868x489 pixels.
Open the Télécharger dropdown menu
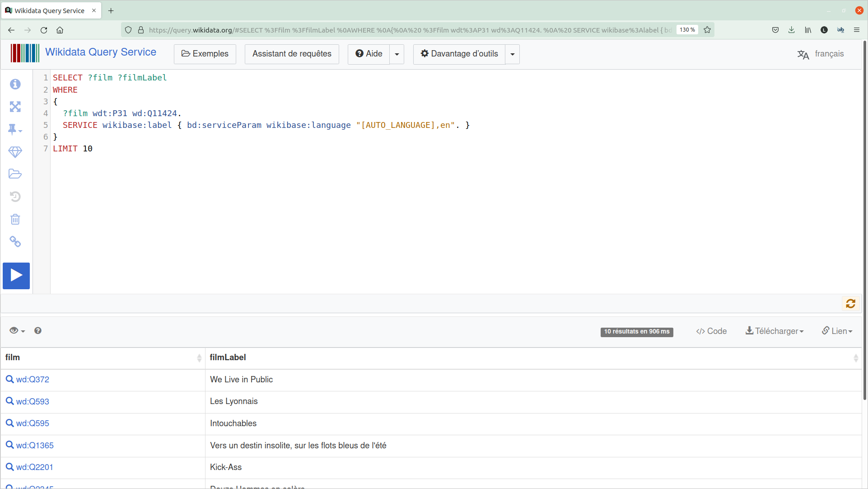pos(775,331)
